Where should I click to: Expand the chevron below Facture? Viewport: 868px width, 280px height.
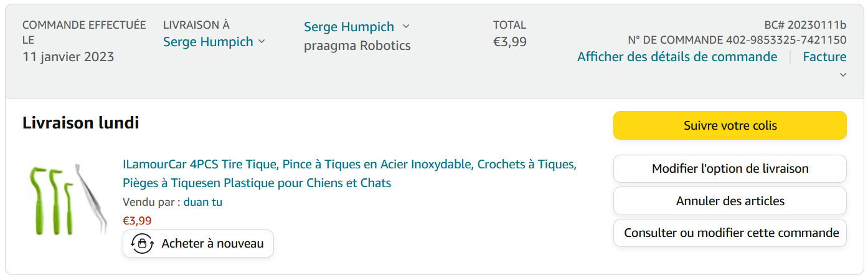843,75
